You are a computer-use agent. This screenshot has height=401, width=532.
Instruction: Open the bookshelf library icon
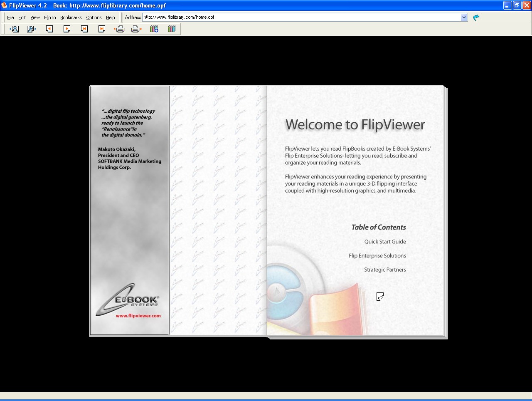coord(172,29)
